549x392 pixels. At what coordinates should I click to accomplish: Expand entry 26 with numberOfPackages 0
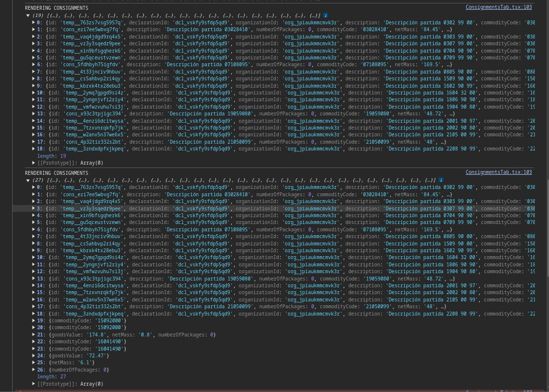(x=34, y=370)
